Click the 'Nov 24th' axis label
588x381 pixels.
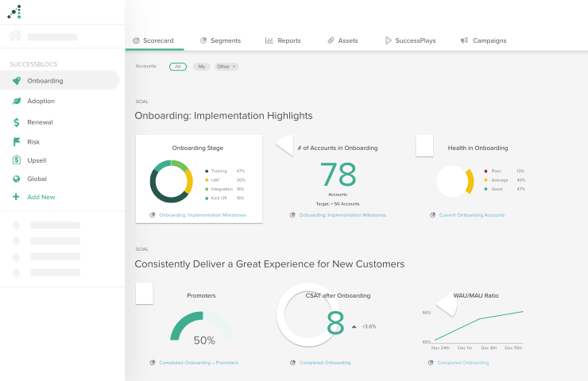(x=440, y=348)
